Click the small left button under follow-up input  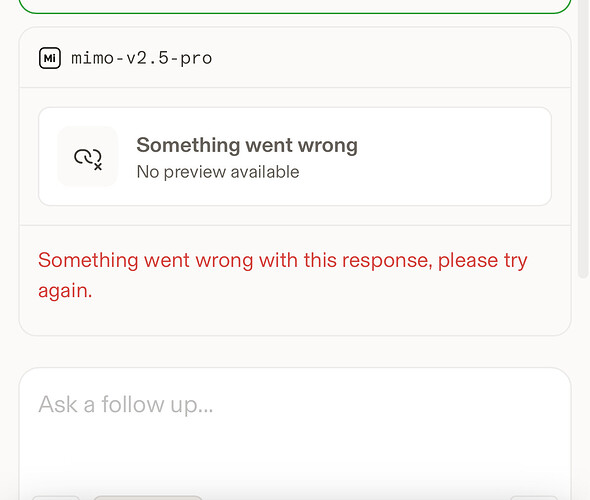tap(56, 498)
